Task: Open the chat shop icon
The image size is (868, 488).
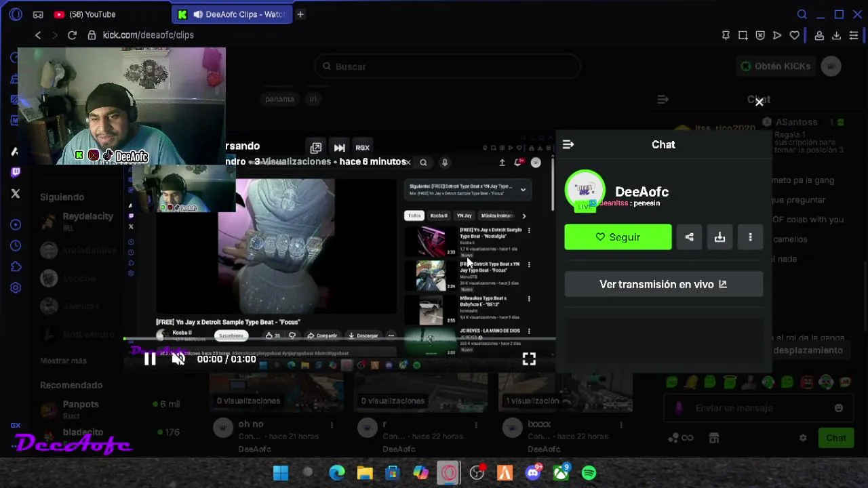Action: click(714, 439)
